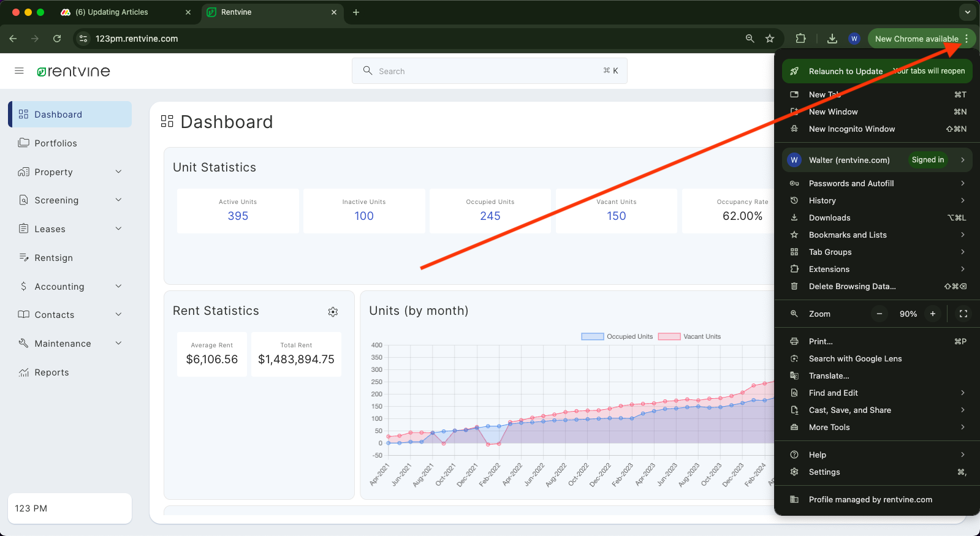The height and width of the screenshot is (536, 980).
Task: Expand the Accounting sidebar menu
Action: click(x=70, y=287)
